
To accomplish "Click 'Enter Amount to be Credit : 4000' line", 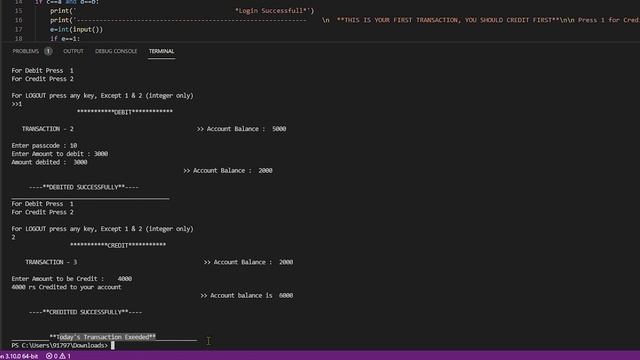I will point(71,278).
